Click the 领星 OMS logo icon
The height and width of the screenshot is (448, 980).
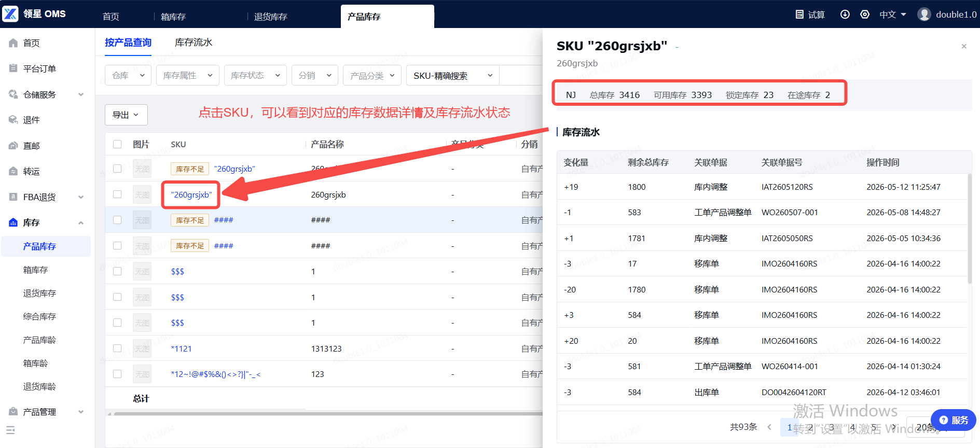click(10, 14)
